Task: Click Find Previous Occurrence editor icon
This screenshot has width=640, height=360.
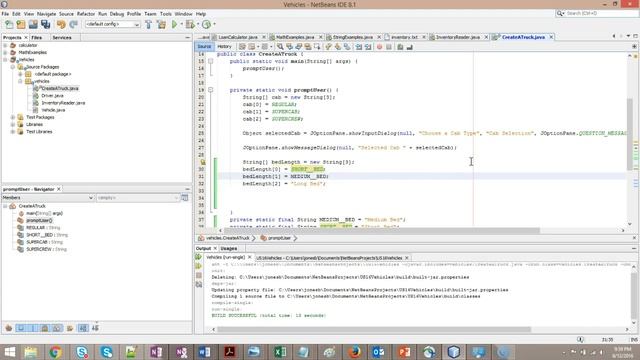Action: point(289,47)
